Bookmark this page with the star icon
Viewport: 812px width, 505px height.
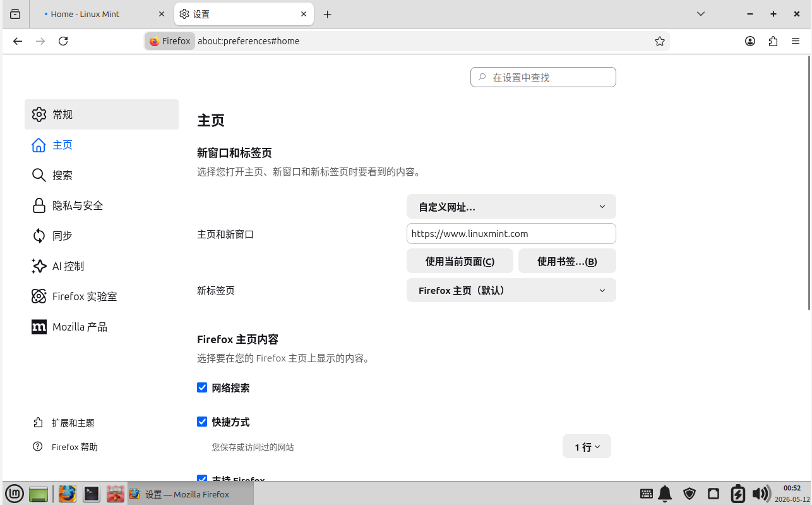click(x=660, y=41)
